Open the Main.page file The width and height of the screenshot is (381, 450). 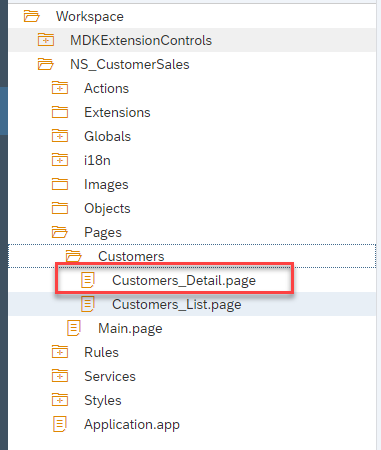coord(130,328)
